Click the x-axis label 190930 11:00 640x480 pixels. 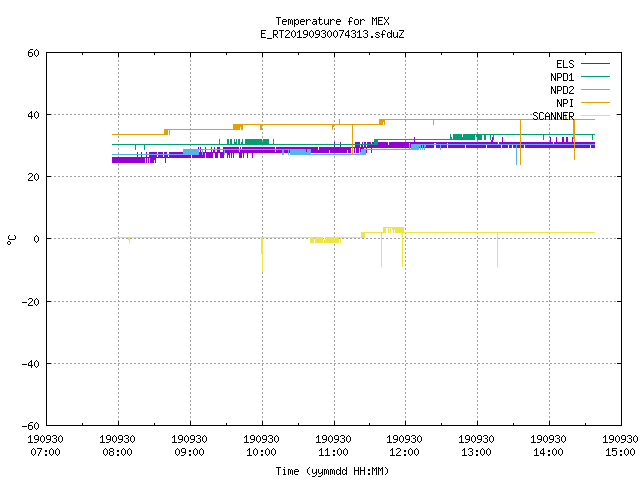(x=333, y=446)
